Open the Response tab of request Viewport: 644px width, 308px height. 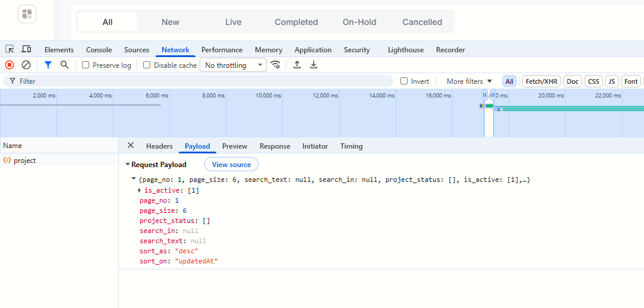pos(274,146)
